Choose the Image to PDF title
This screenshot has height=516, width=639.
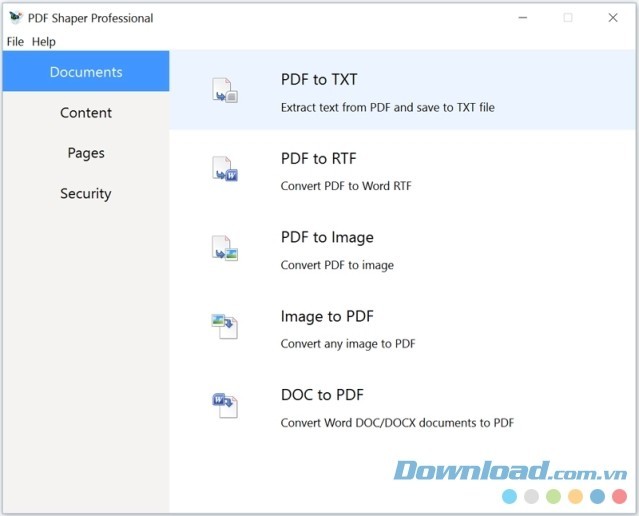[327, 316]
